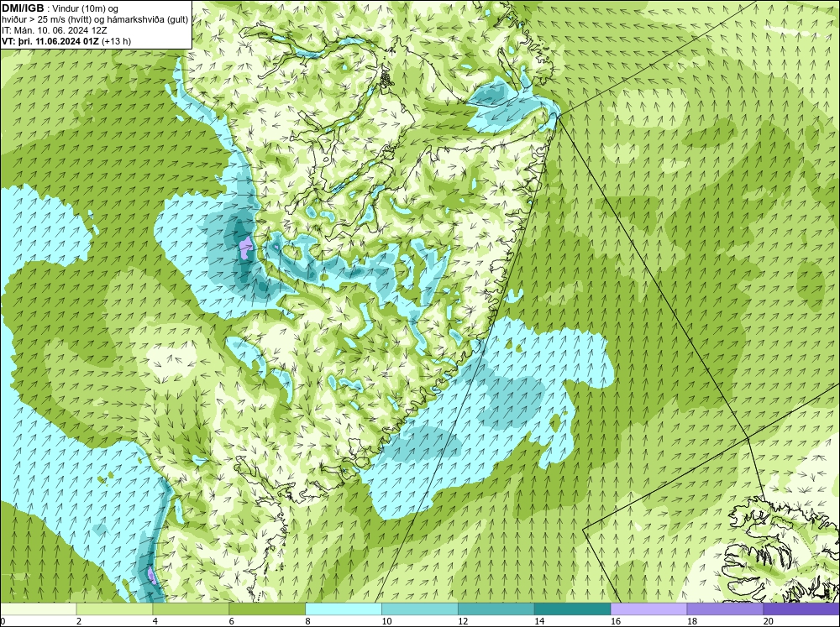Click the scale label '8'

(308, 621)
